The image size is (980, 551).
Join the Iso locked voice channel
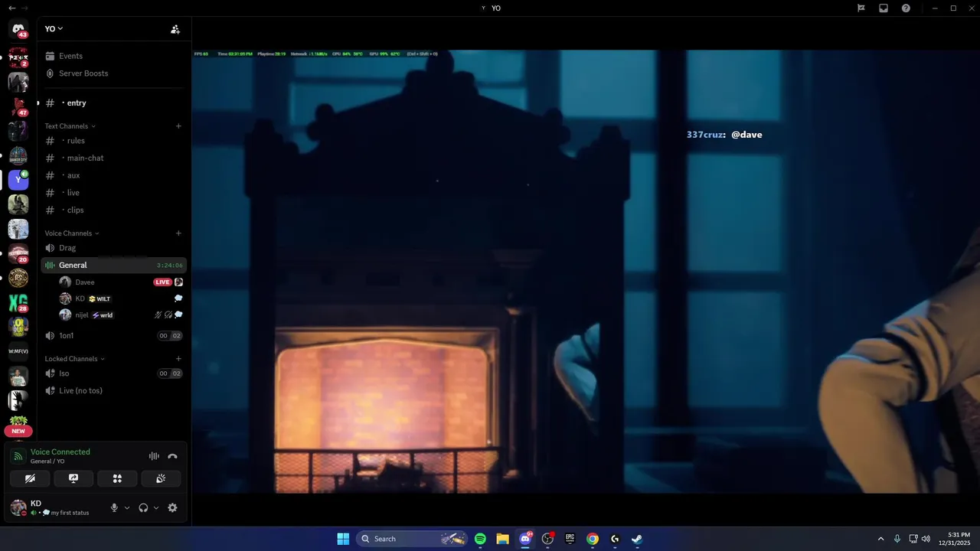(x=113, y=373)
